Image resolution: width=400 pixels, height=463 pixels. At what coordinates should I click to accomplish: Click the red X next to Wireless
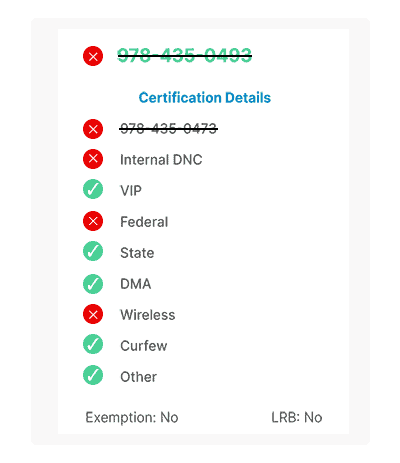93,314
